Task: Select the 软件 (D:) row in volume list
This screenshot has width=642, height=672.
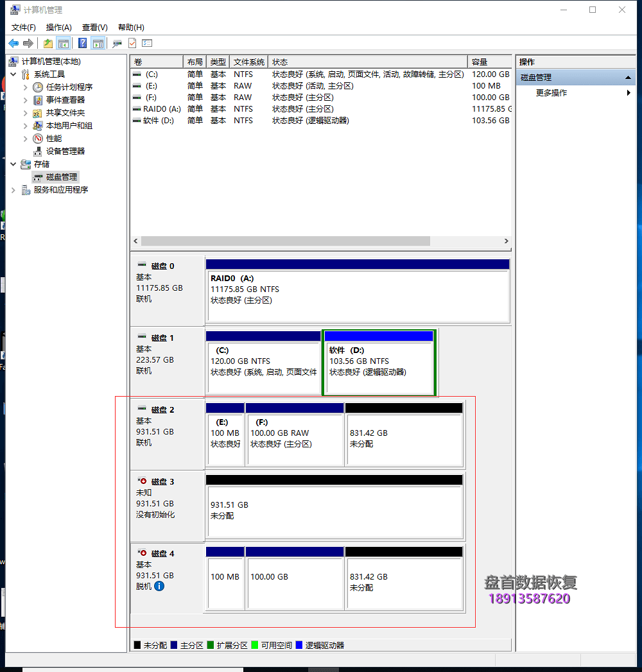Action: point(321,121)
